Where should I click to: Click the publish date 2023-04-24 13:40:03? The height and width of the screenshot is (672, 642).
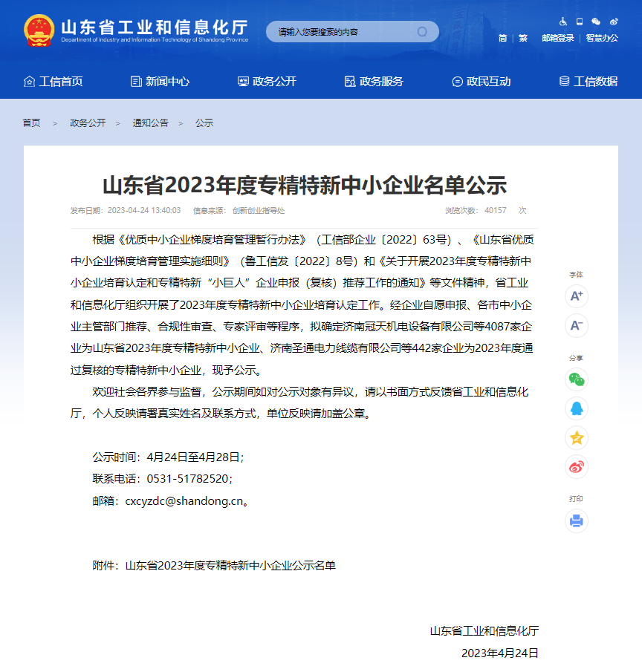coord(144,210)
